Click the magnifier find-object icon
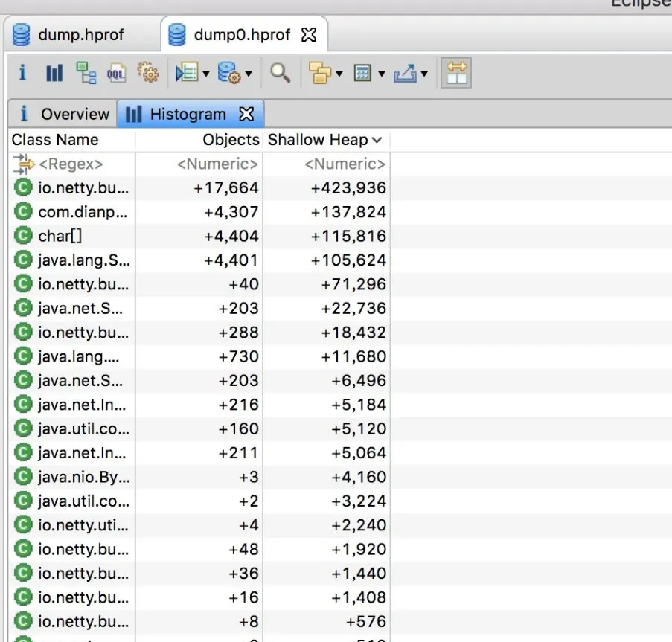672x642 pixels. point(281,73)
